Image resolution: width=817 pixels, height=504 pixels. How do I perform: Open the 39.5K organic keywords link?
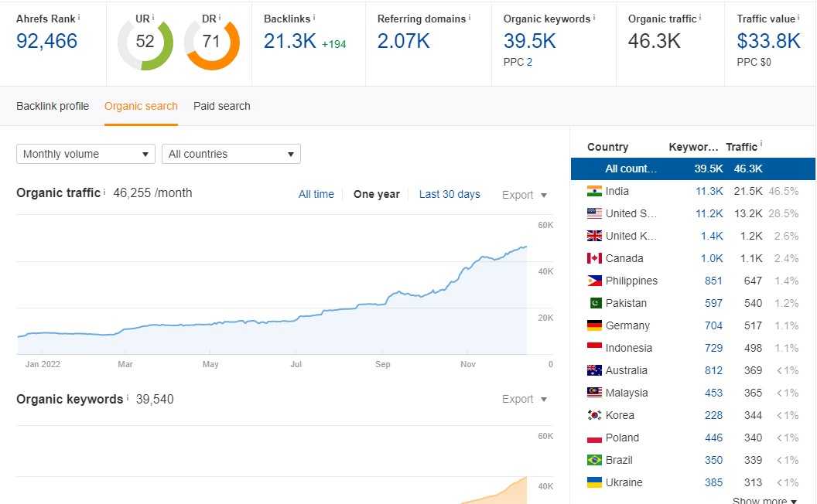[x=529, y=41]
